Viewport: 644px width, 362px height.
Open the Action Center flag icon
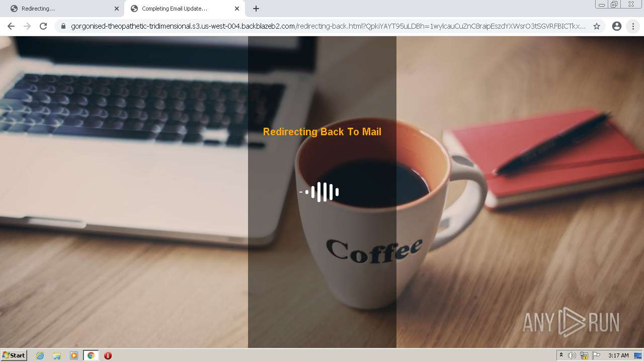pos(596,355)
